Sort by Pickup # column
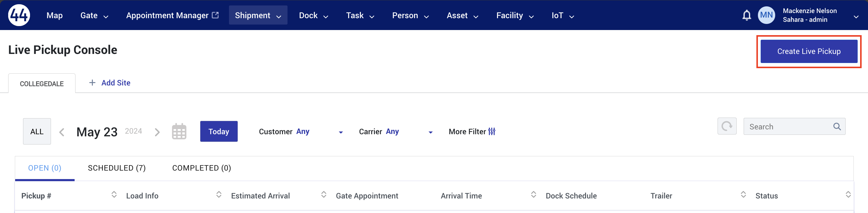This screenshot has width=868, height=213. 114,195
